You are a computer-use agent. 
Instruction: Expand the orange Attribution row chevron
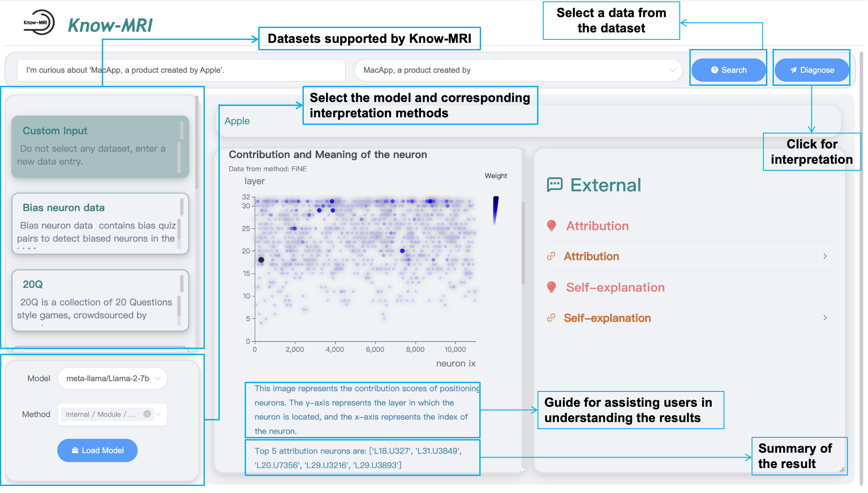tap(825, 256)
